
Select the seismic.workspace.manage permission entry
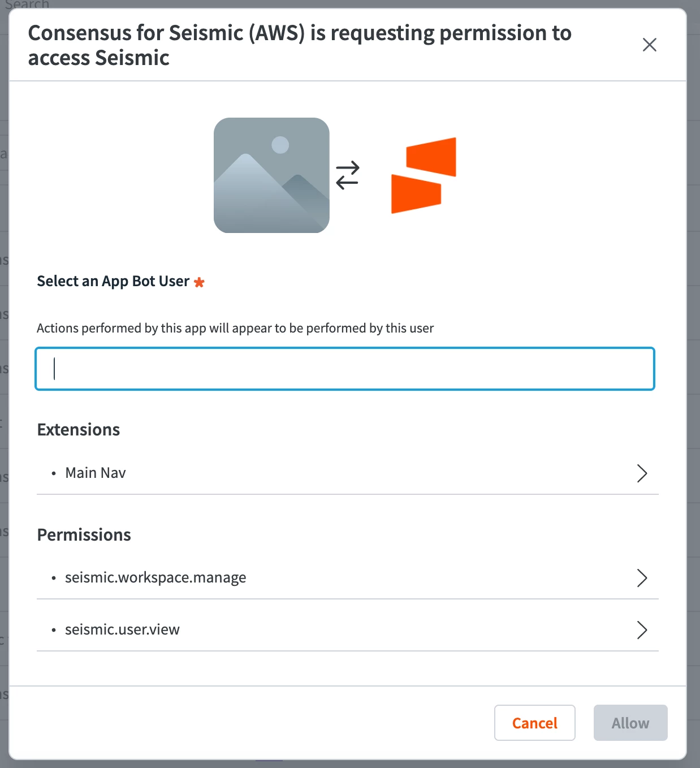click(x=155, y=577)
